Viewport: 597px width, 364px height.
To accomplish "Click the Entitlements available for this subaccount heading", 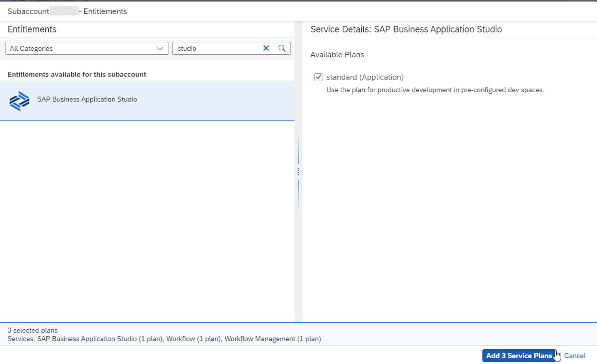I will coord(77,74).
